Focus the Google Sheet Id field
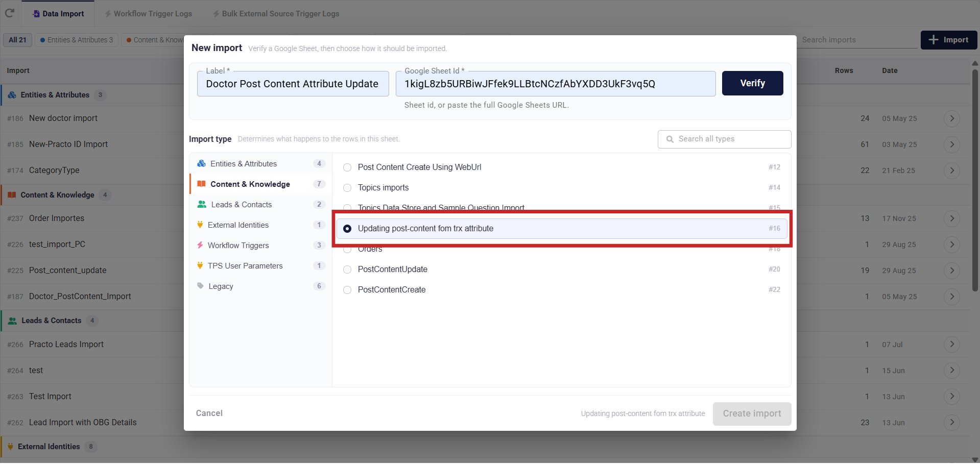 pyautogui.click(x=556, y=84)
